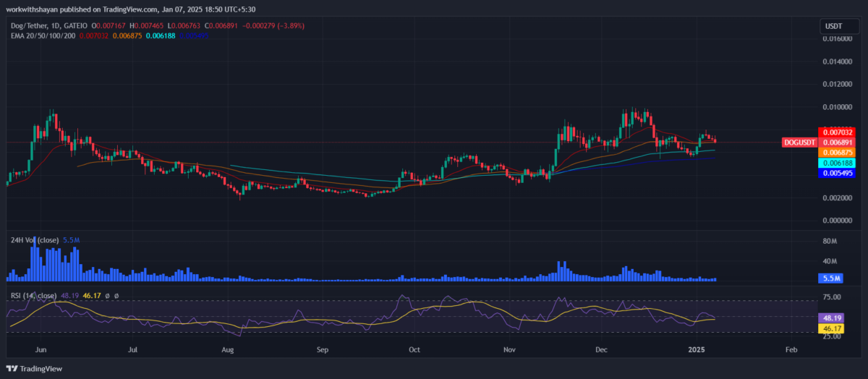Click the 48.19 RSI value tag on scale
Screen dimensions: 868x379
[828, 318]
